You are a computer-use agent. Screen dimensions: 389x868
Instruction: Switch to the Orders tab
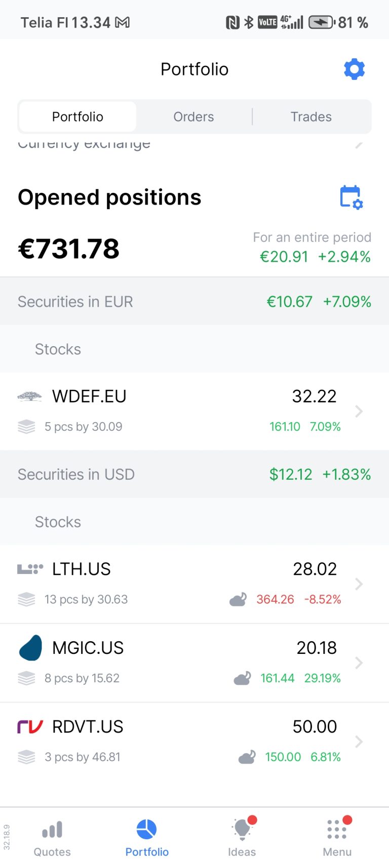pos(193,117)
